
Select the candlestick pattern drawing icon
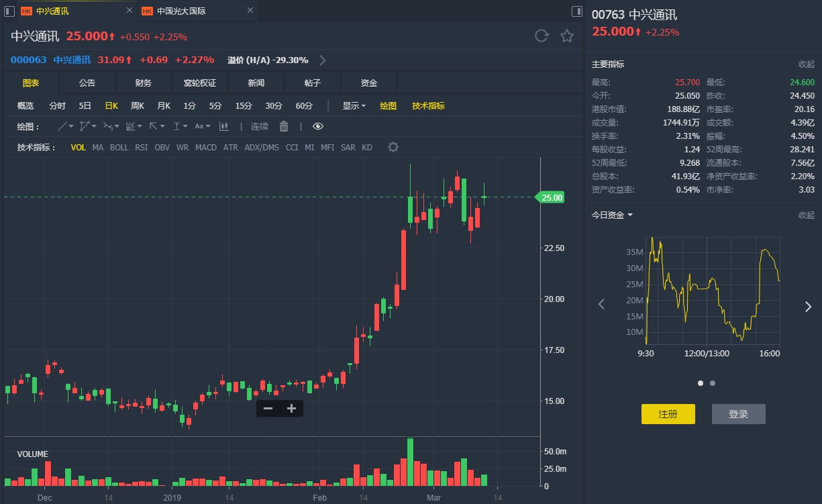click(x=224, y=126)
